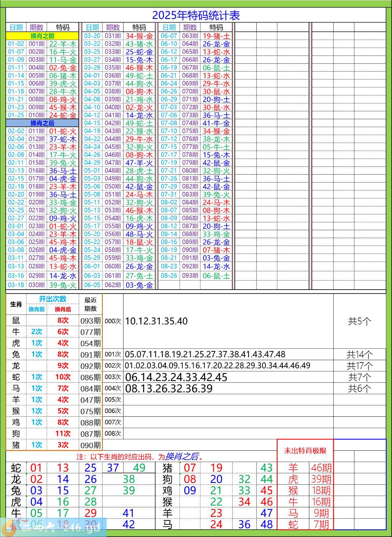The height and width of the screenshot is (537, 392).
Task: Select number 38 in the 龙 number row
Action: [129, 479]
